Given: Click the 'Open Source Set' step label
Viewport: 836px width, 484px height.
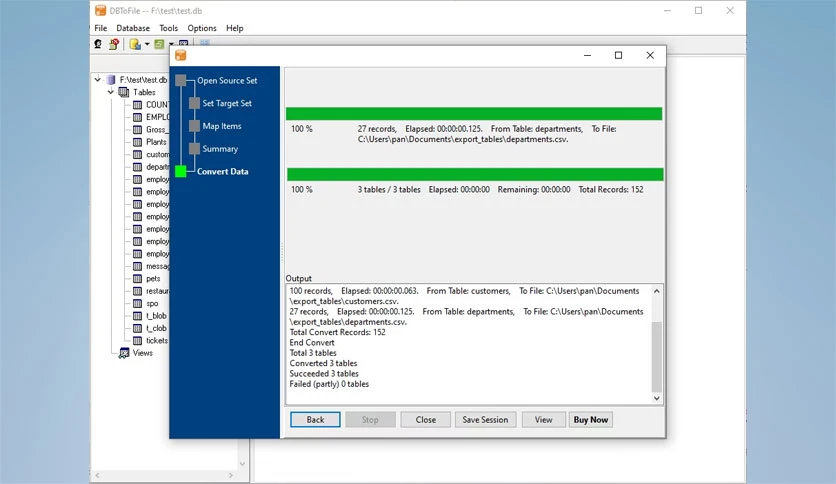Looking at the screenshot, I should tap(227, 80).
